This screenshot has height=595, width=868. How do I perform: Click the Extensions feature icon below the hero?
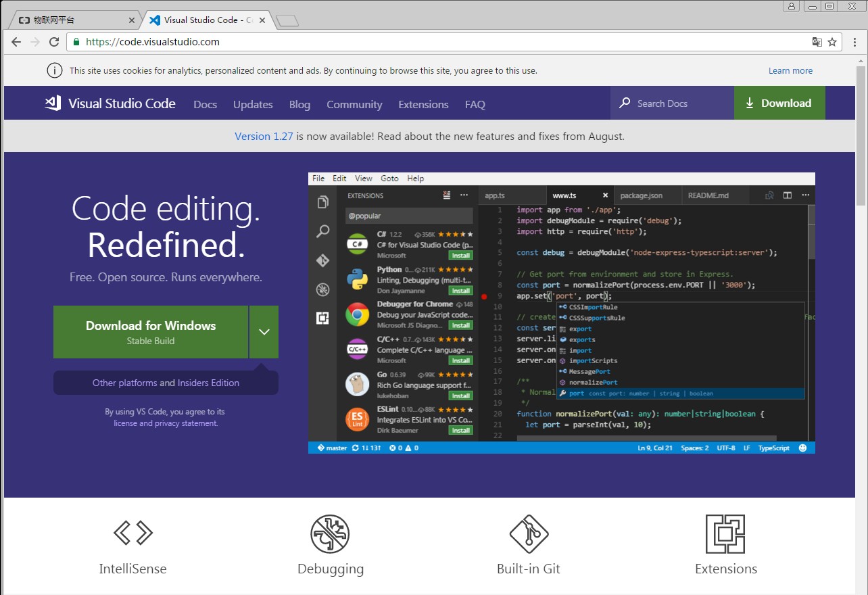point(725,534)
